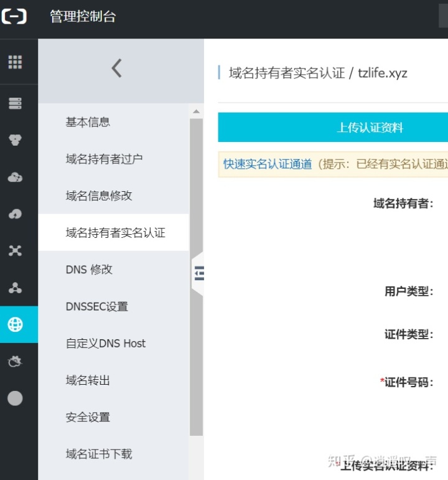Click the shield-like icon below server icon

coord(15,140)
